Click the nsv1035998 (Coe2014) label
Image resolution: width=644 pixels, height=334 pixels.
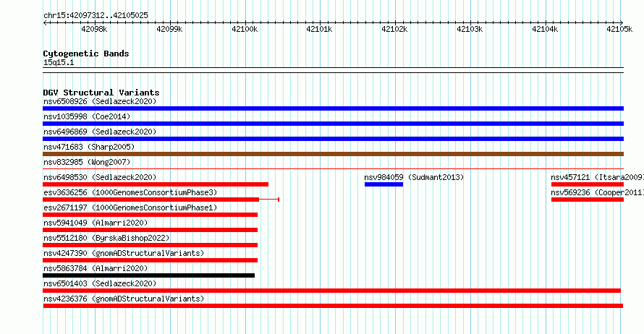point(87,116)
